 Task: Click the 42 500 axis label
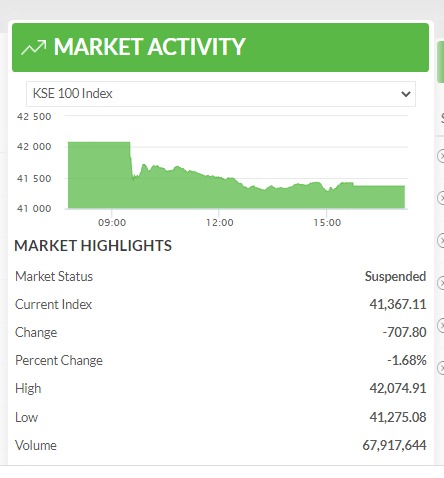34,117
